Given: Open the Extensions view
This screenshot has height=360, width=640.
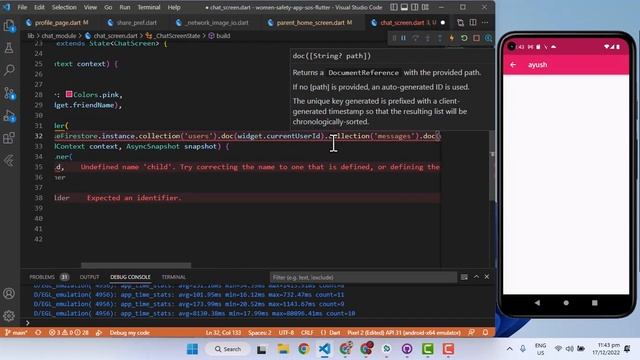Looking at the screenshot, I should (9, 138).
